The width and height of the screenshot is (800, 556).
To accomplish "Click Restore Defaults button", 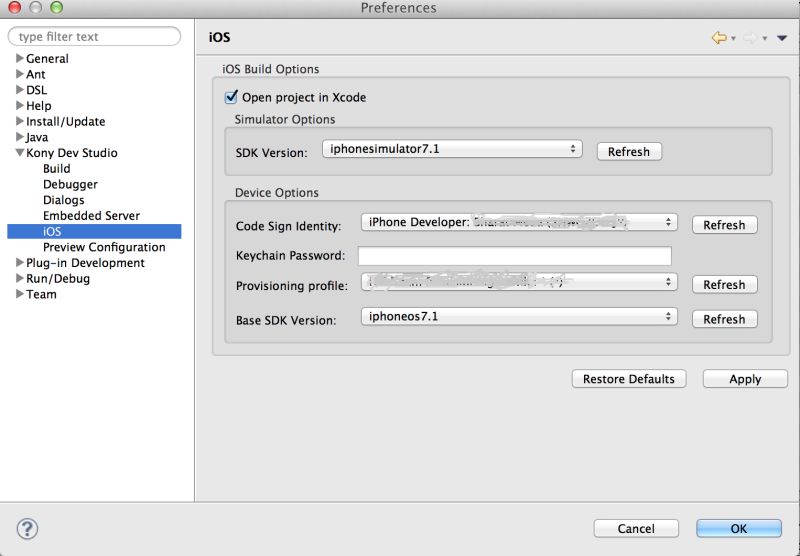I will [629, 379].
